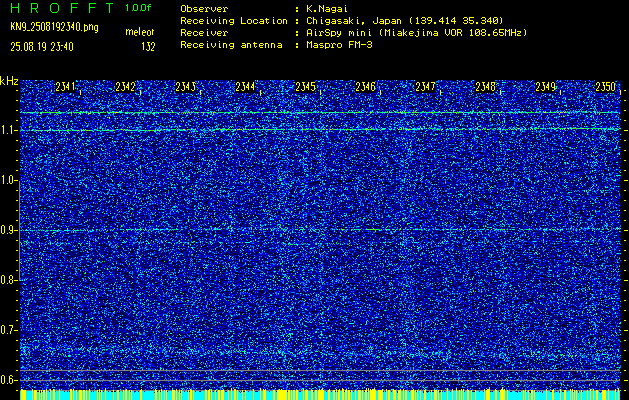Screen dimensions: 629x400
Task: Click the 2347 time marker
Action: coord(425,87)
